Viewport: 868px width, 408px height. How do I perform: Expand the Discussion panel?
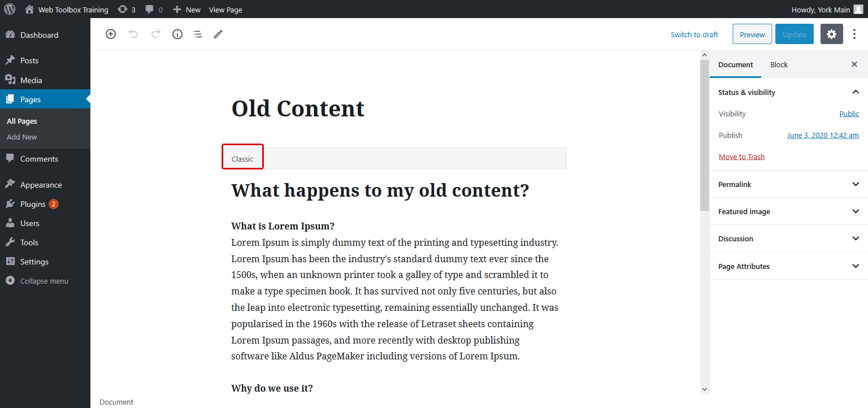pos(789,238)
